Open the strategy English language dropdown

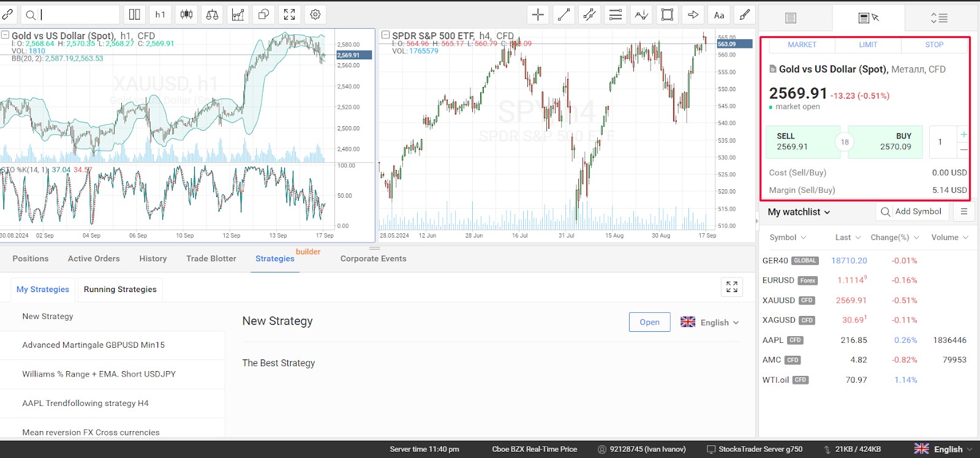click(710, 322)
